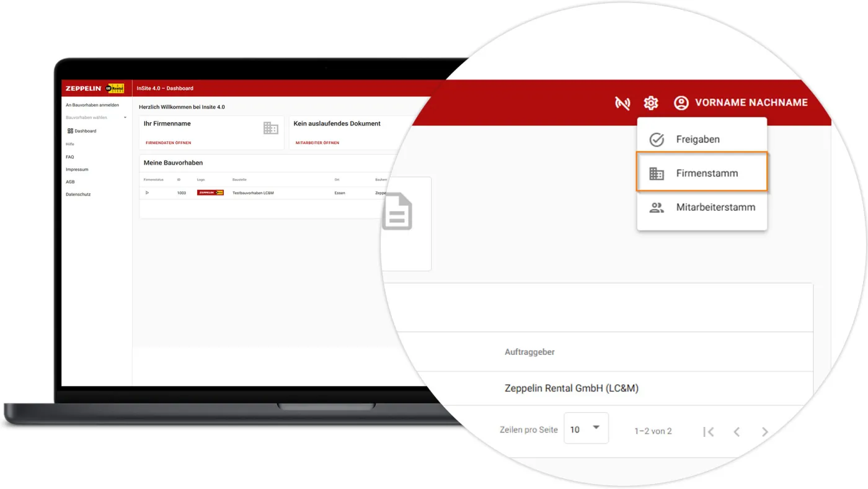
Task: Go to next page of table
Action: [x=764, y=432]
